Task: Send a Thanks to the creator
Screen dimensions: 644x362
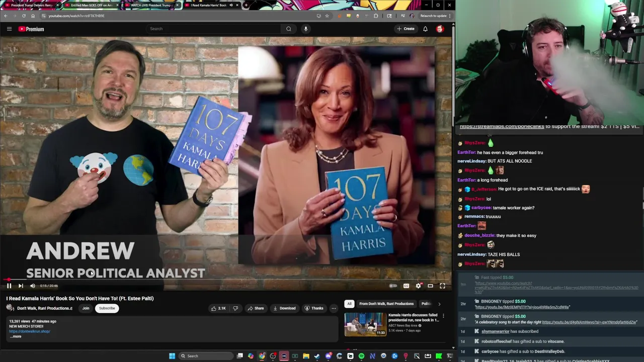Action: point(314,308)
